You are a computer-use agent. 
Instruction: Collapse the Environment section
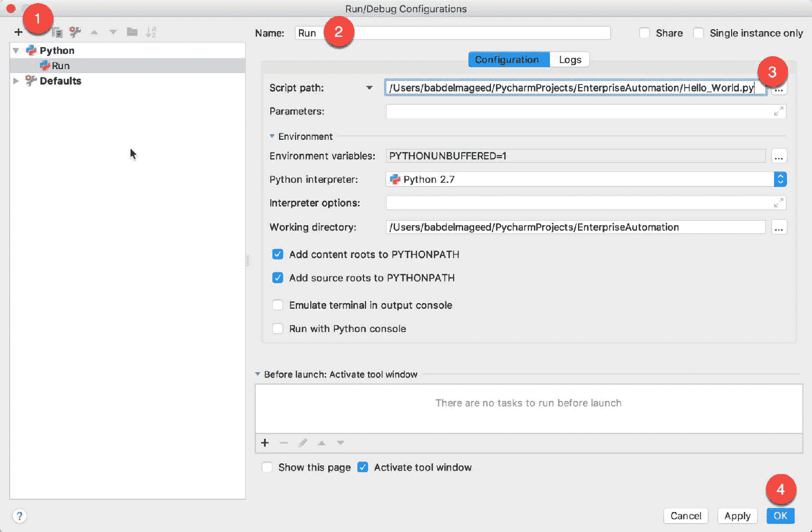tap(272, 136)
